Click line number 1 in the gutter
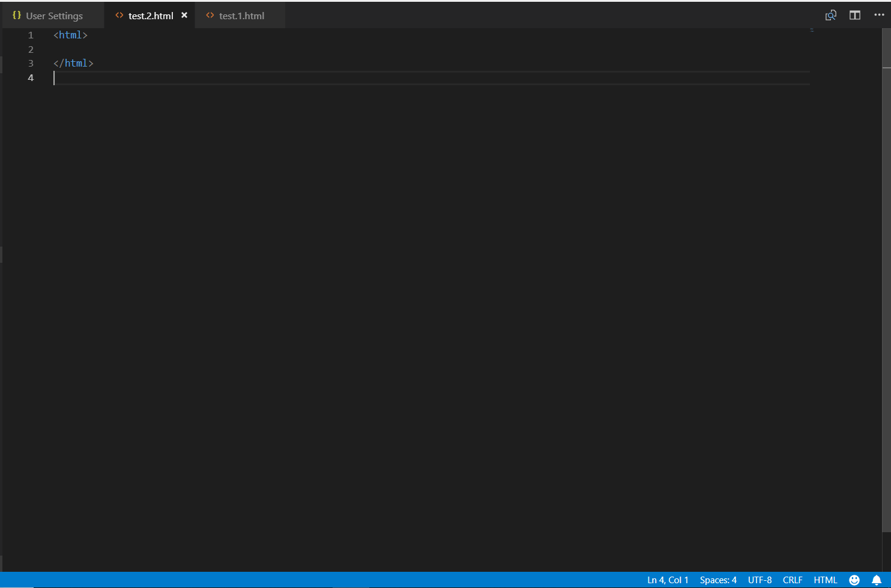Screen dimensions: 891x588 (31, 35)
